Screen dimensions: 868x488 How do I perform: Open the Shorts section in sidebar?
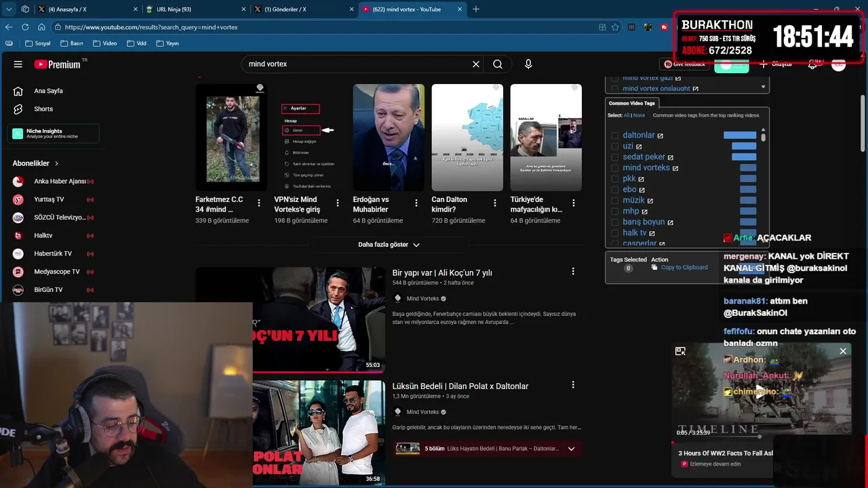[43, 108]
